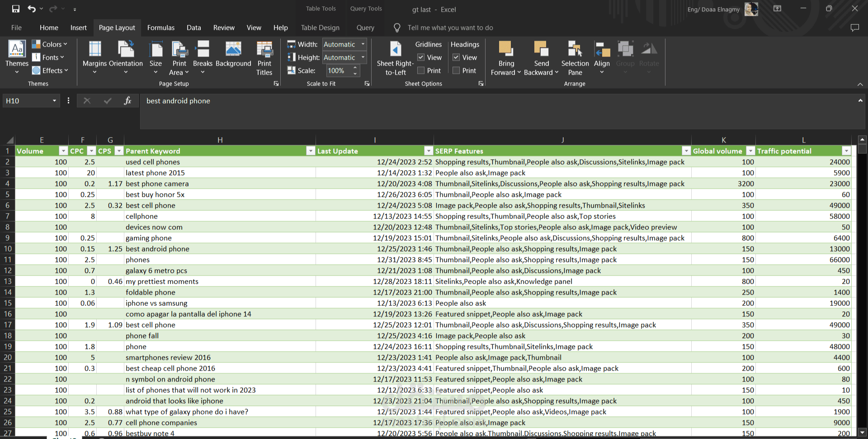Select cell containing foldable phone

220,292
